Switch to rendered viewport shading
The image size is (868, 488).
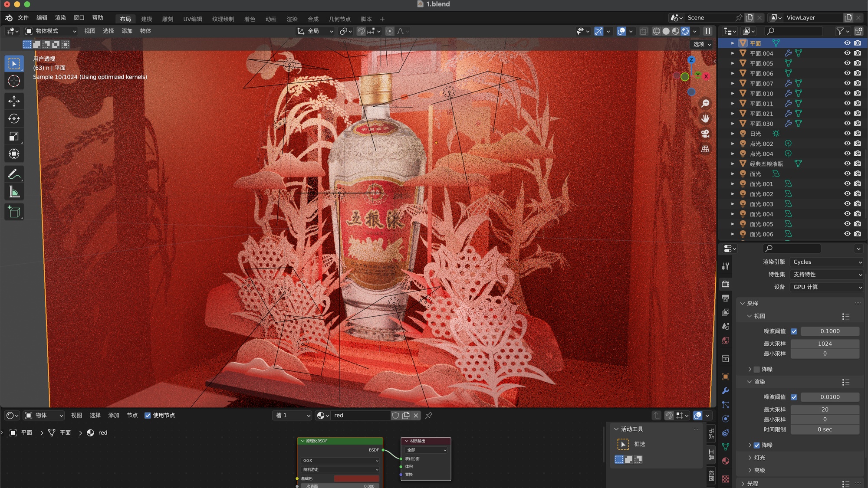click(685, 31)
